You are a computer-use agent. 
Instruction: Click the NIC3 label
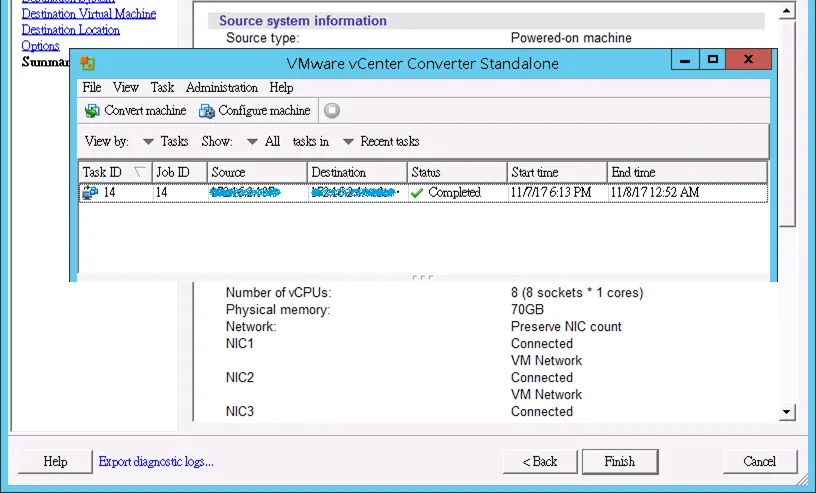[240, 412]
